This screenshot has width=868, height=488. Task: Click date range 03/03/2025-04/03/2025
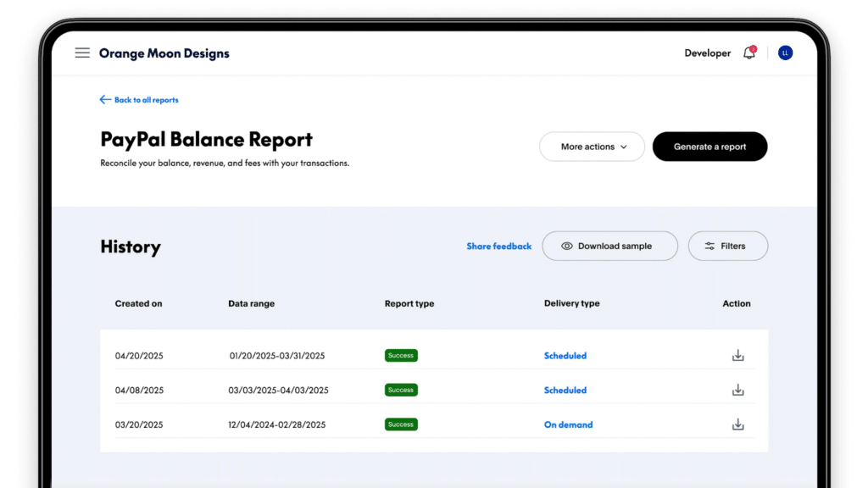click(278, 390)
